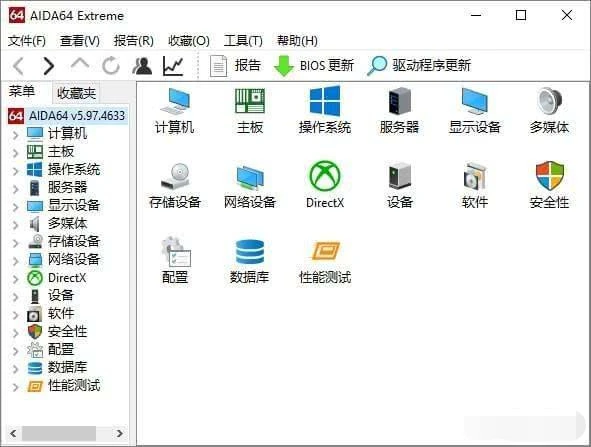Open the 文件(F) menu
The width and height of the screenshot is (591, 447).
[x=27, y=40]
